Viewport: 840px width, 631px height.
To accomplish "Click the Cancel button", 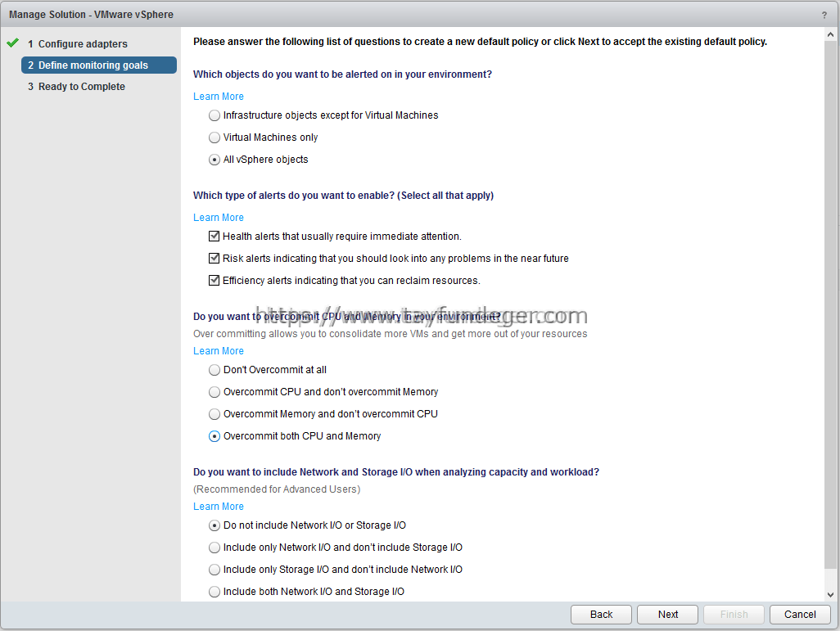I will 800,615.
